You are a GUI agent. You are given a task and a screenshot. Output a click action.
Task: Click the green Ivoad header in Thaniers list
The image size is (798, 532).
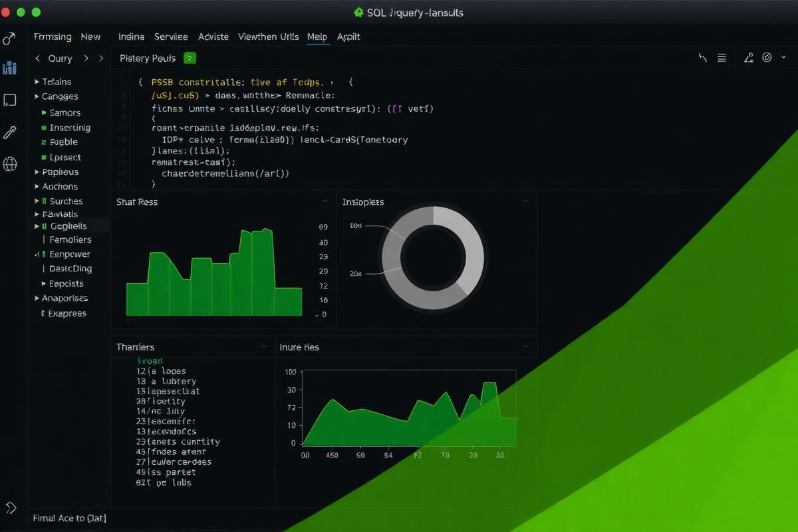[x=150, y=361]
